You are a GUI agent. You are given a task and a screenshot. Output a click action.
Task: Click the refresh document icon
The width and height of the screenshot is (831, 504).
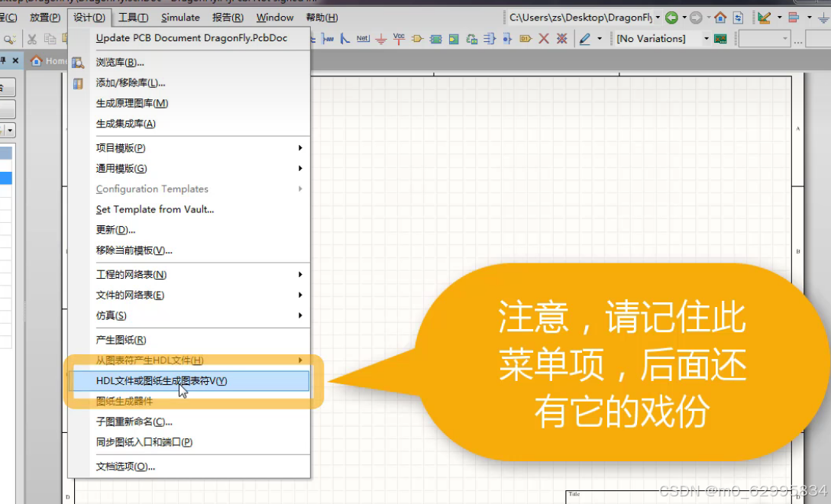click(x=739, y=18)
